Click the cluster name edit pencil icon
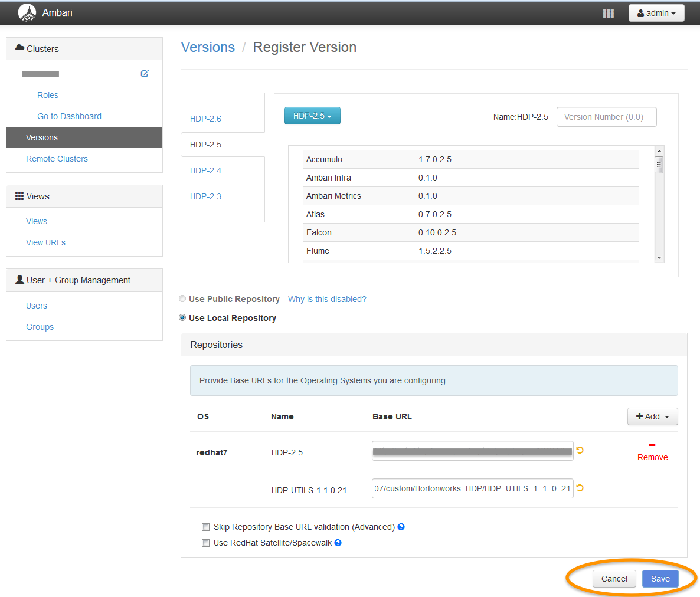 pos(145,74)
